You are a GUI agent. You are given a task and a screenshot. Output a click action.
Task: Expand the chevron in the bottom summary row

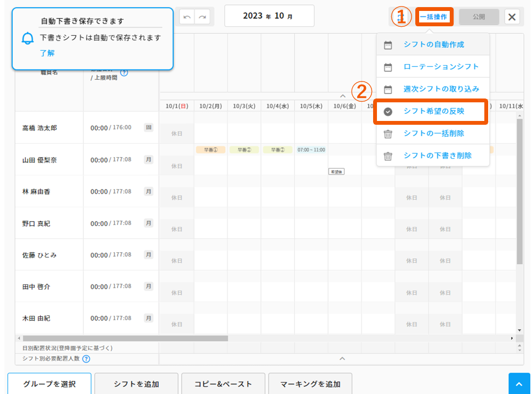pos(342,359)
